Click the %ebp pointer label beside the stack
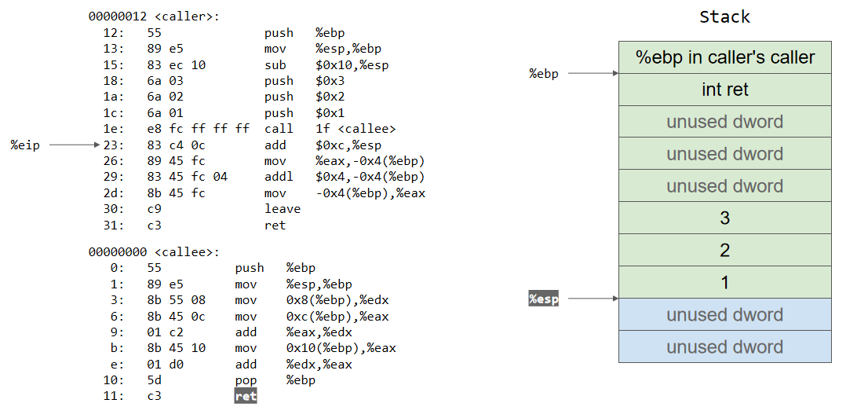The height and width of the screenshot is (407, 868). (544, 74)
